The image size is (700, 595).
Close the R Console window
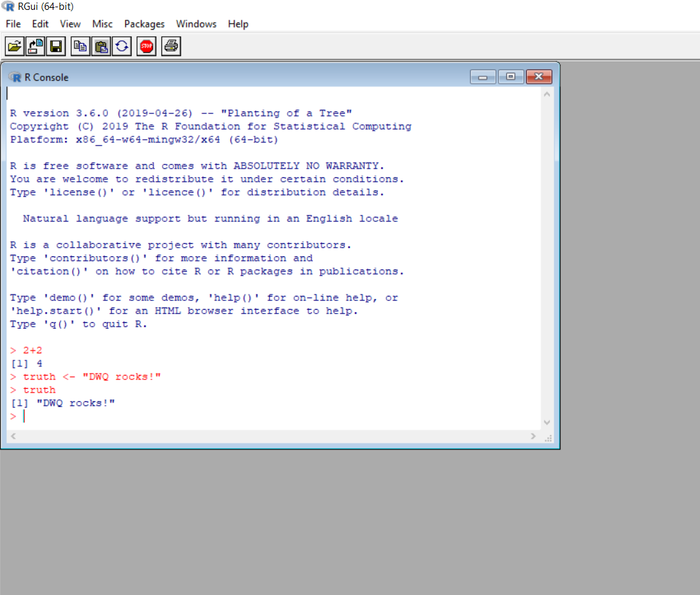539,77
